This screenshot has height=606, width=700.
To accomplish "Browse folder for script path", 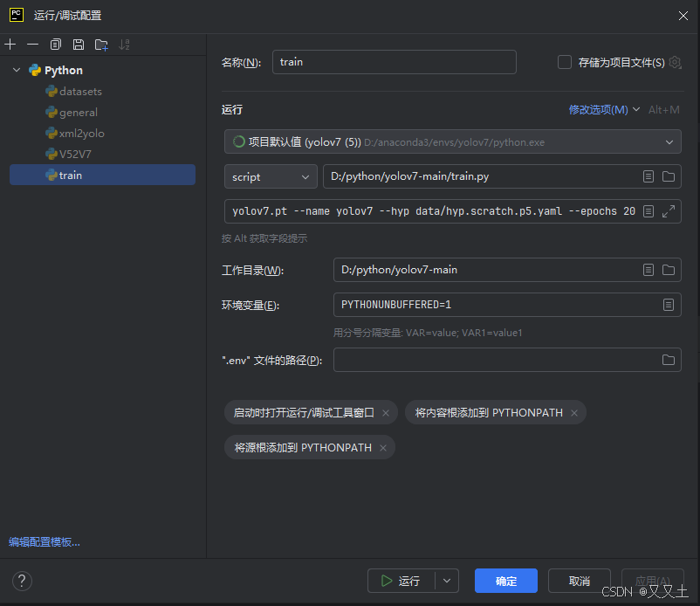I will [x=669, y=176].
